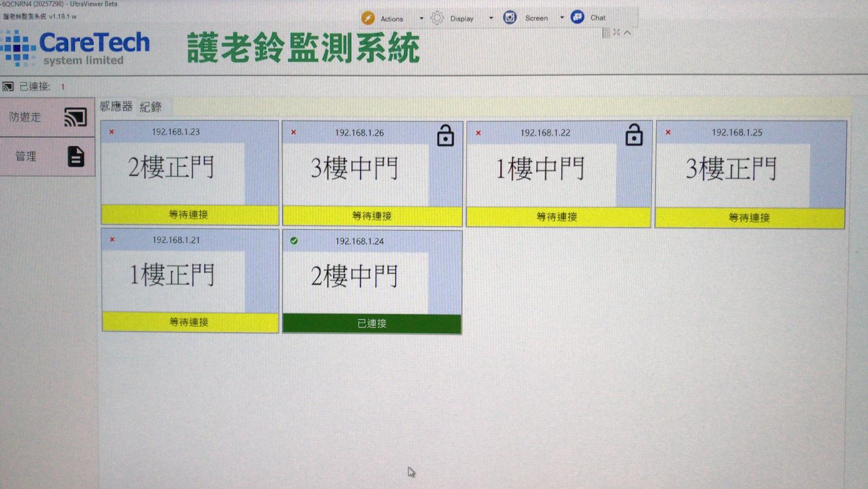The height and width of the screenshot is (489, 868).
Task: Switch to the 感應器 tab
Action: [116, 106]
